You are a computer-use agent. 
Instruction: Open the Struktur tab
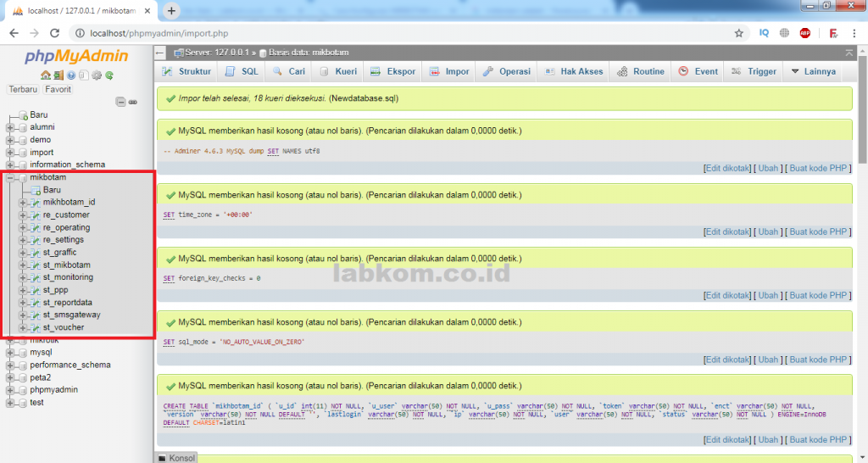pos(186,71)
